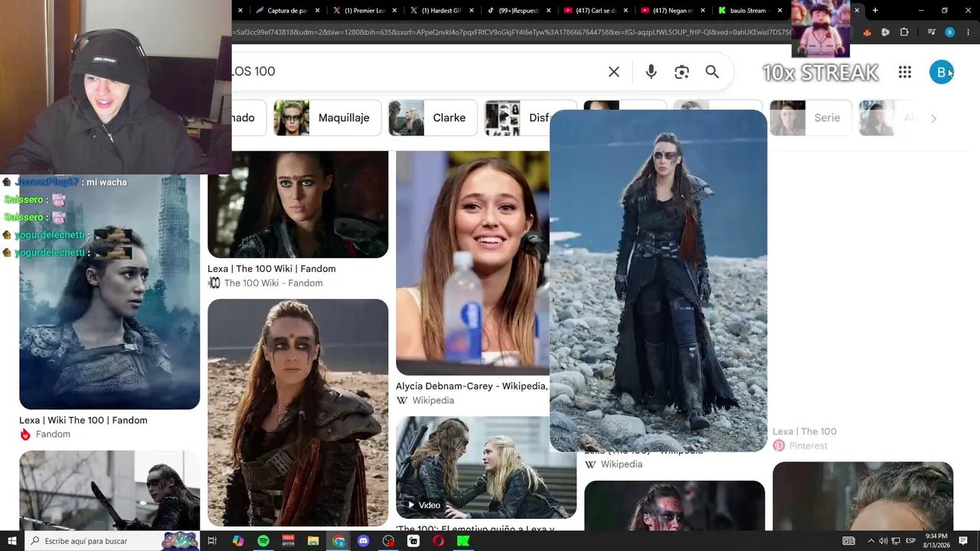Filter images by the Serie chip
Image resolution: width=980 pixels, height=551 pixels.
pyautogui.click(x=811, y=118)
